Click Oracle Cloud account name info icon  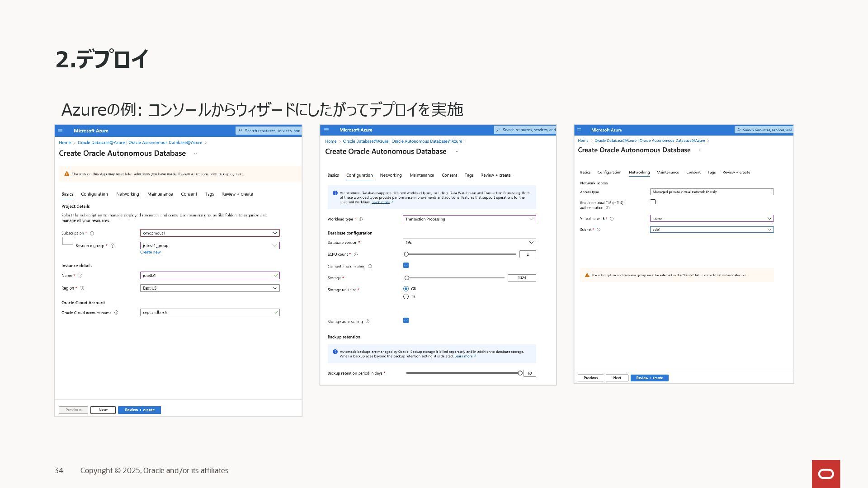[116, 313]
